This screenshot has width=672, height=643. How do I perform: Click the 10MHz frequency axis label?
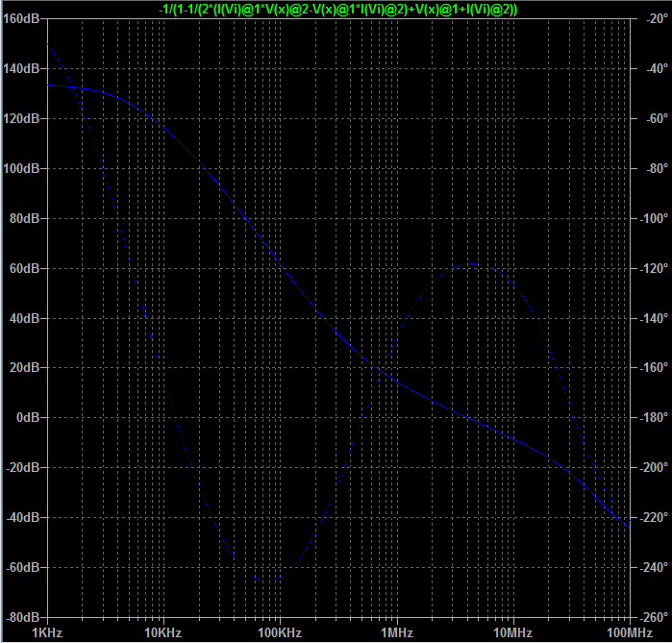(x=513, y=632)
